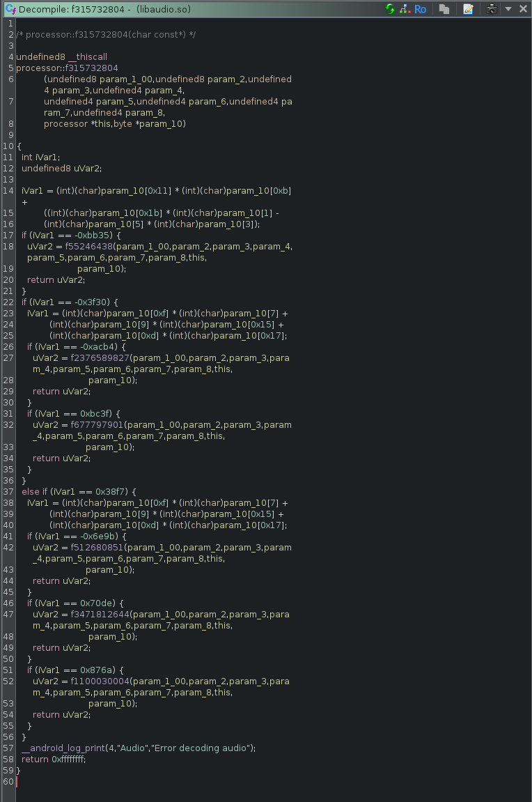The image size is (532, 802).
Task: Click the Decompile panel's Ghidra icon
Action: click(10, 9)
